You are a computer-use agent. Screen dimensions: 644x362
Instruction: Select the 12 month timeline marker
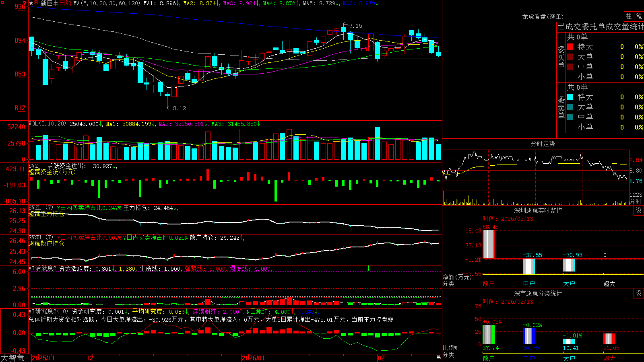click(90, 358)
